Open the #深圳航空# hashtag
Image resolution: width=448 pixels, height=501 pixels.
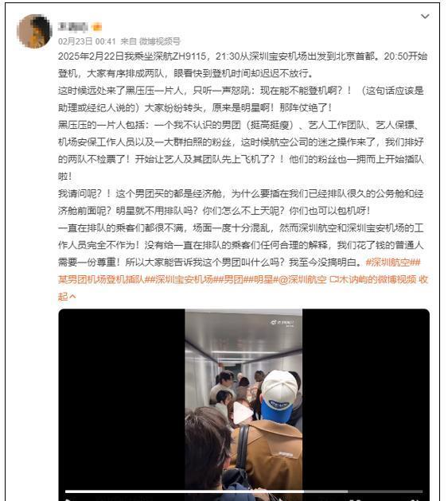pyautogui.click(x=391, y=262)
